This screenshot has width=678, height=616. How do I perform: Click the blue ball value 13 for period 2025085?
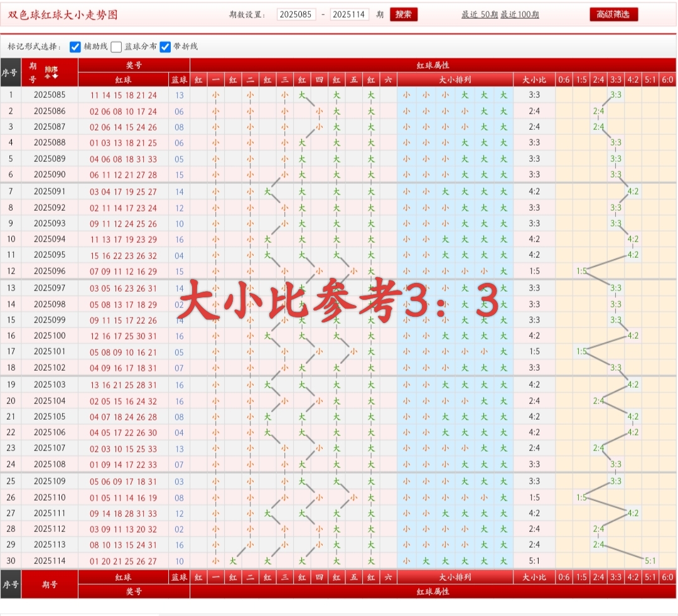[180, 95]
